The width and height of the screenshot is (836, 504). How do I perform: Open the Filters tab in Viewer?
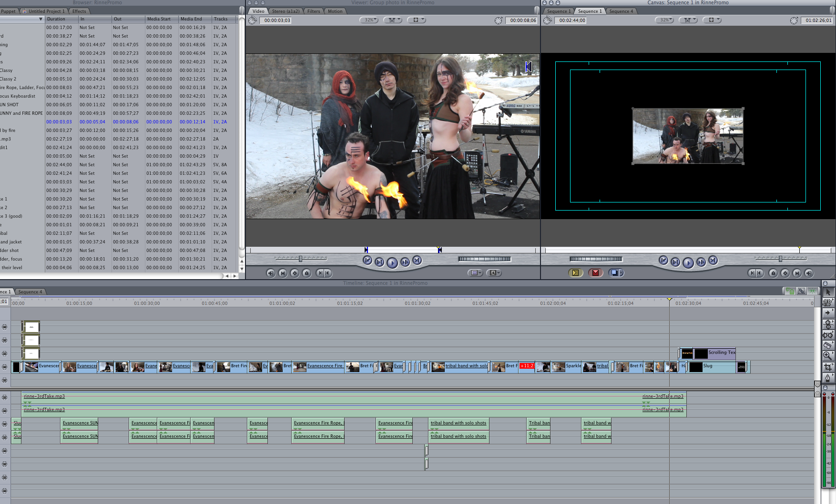(x=314, y=11)
